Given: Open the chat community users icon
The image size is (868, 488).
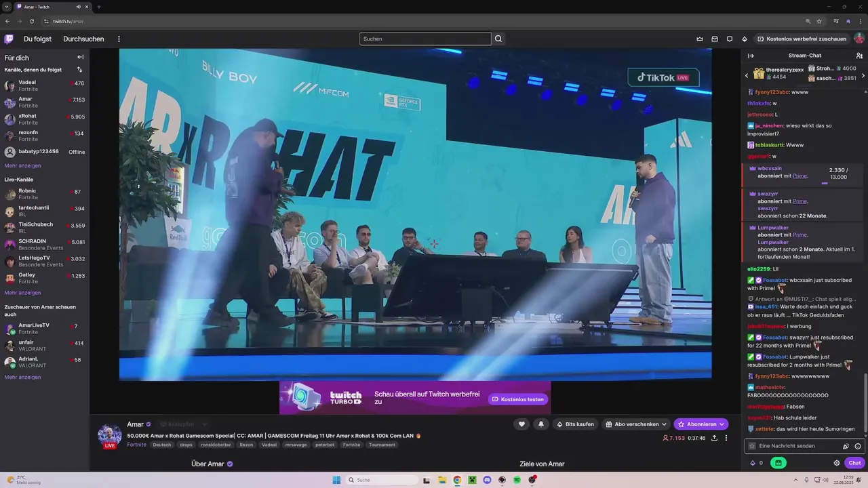Looking at the screenshot, I should [859, 56].
